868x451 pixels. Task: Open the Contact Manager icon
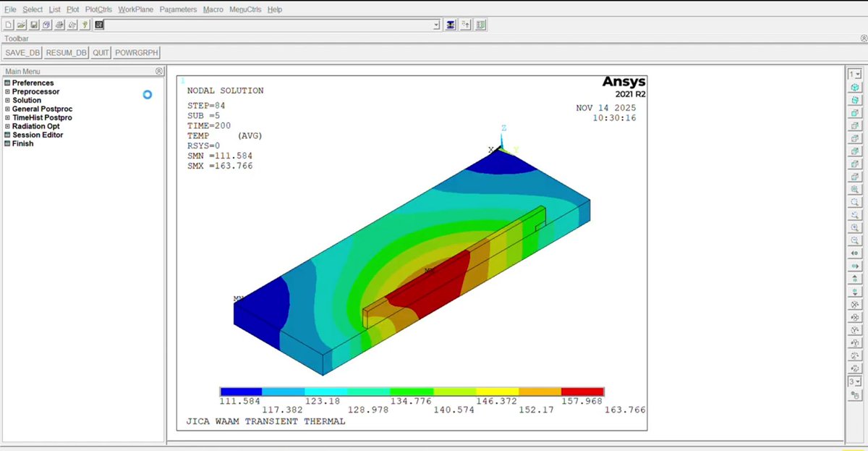(x=481, y=25)
